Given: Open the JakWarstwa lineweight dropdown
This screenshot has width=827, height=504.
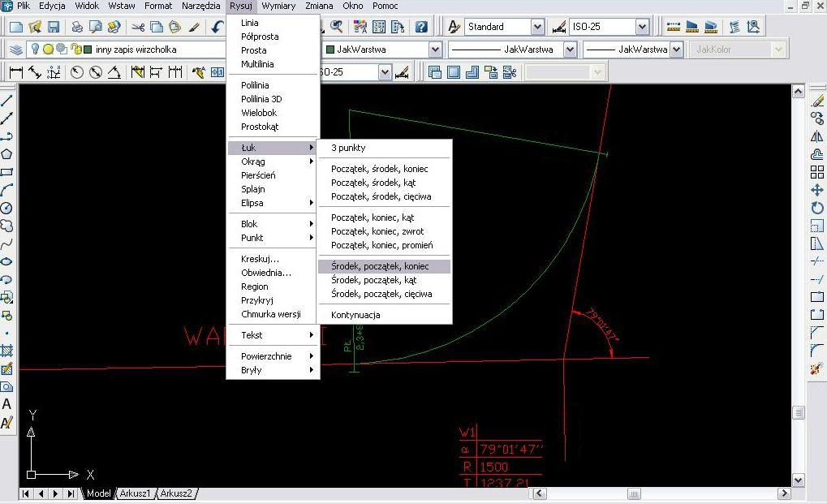Looking at the screenshot, I should point(677,50).
